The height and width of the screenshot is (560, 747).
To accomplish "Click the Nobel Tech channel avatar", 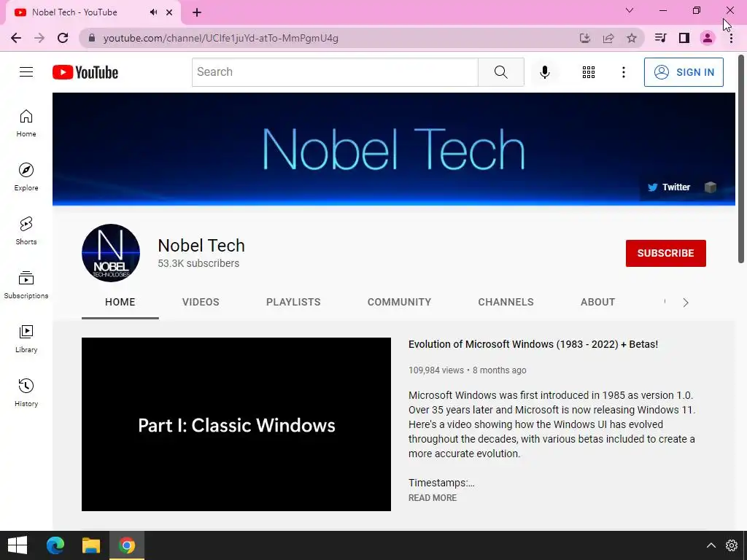I will point(111,253).
